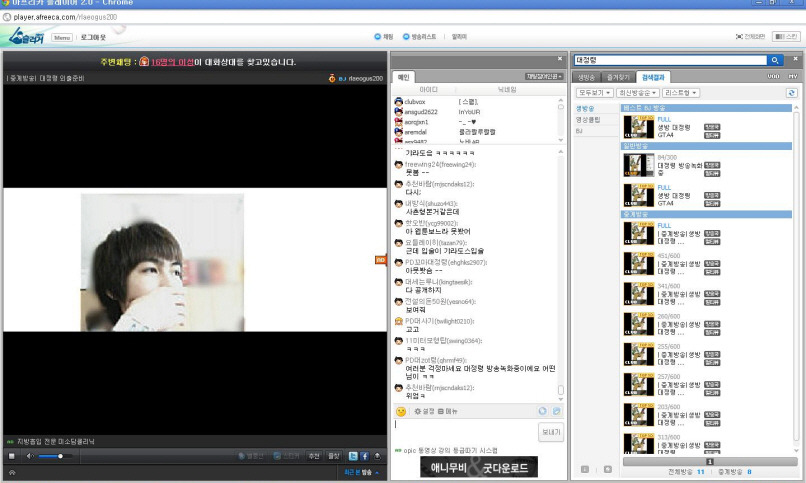Select the BJ side category

579,131
